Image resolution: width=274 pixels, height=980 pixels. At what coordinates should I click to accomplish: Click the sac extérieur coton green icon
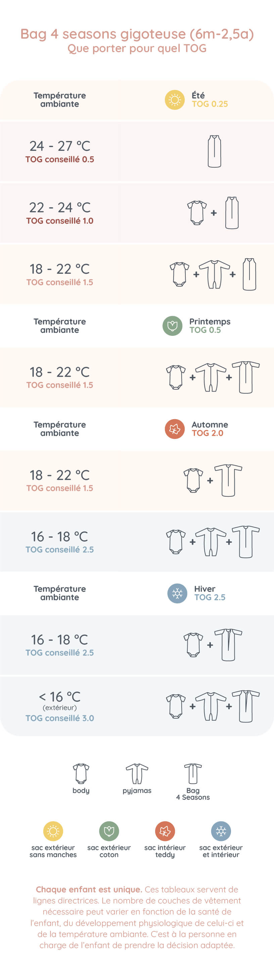tap(109, 831)
